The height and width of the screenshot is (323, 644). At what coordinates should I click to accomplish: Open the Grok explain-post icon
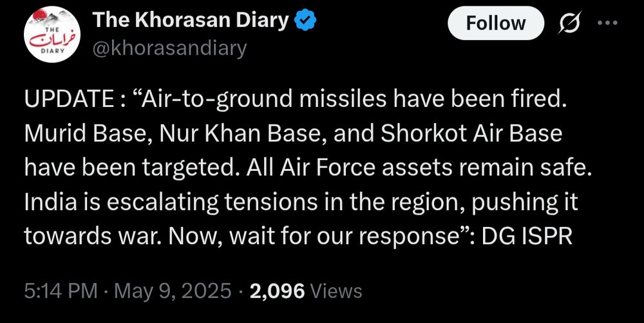[570, 23]
